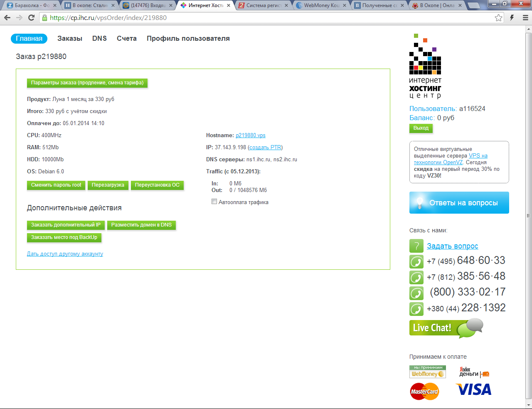The width and height of the screenshot is (532, 409).
Task: Open the p219880.vps hostname link
Action: pos(251,136)
